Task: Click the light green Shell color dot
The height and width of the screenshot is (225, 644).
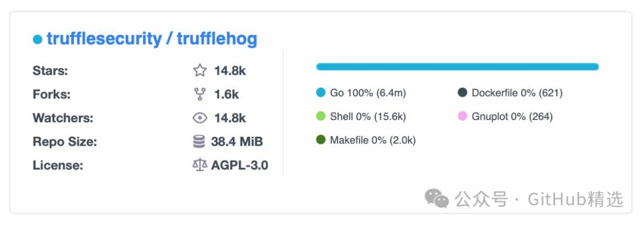Action: pyautogui.click(x=321, y=116)
